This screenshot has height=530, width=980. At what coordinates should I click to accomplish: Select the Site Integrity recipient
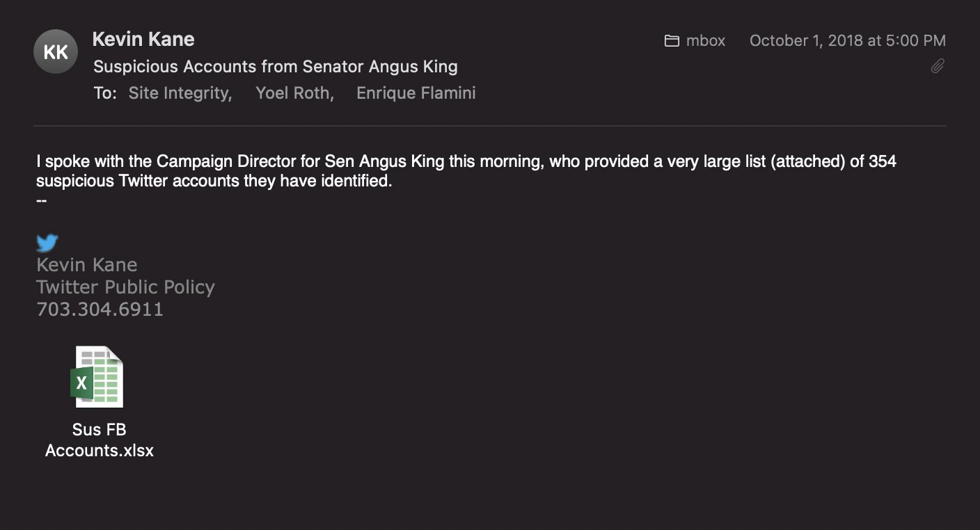point(180,93)
